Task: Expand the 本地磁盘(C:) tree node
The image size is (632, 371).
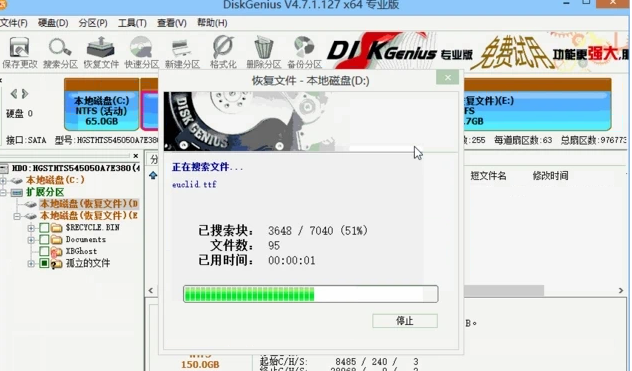Action: 3,180
